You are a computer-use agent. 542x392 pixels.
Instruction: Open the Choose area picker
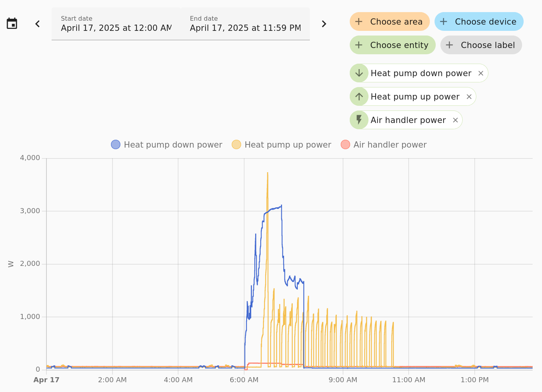[x=390, y=22]
